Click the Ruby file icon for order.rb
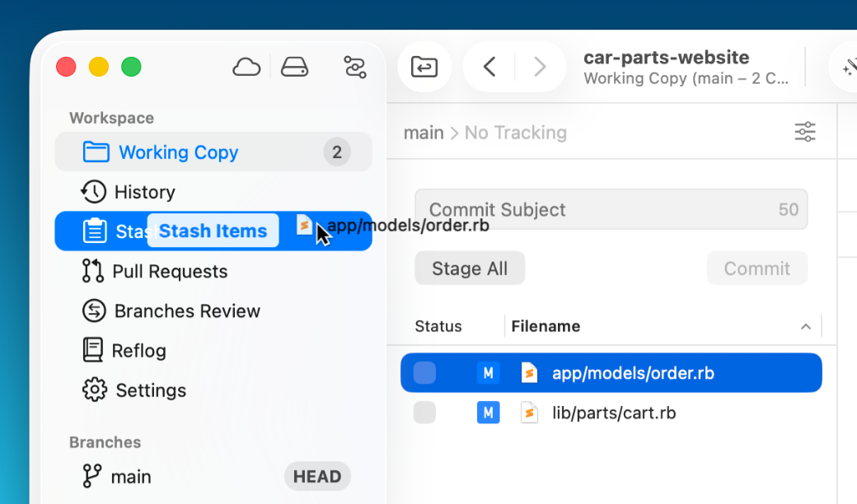This screenshot has width=857, height=504. click(529, 373)
